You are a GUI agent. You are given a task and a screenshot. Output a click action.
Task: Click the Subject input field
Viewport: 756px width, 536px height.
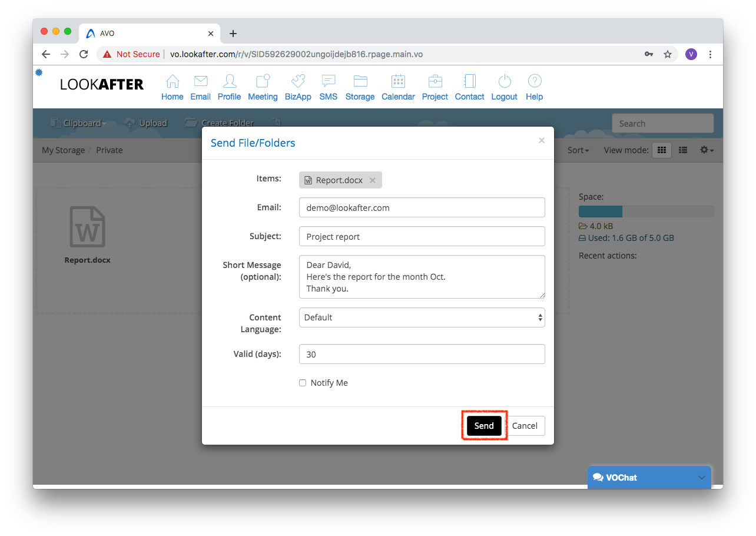click(422, 236)
